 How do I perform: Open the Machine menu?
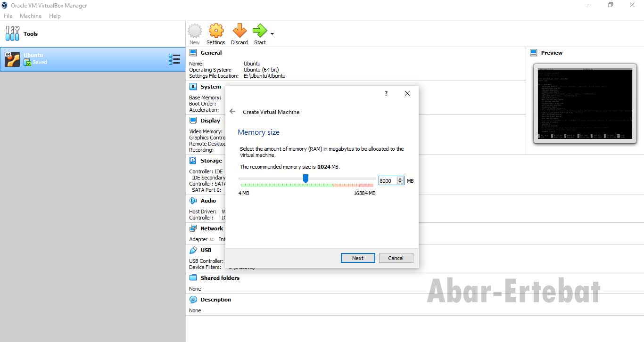(x=31, y=16)
